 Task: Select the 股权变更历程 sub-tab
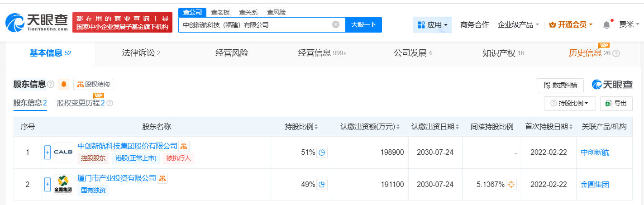coord(81,103)
